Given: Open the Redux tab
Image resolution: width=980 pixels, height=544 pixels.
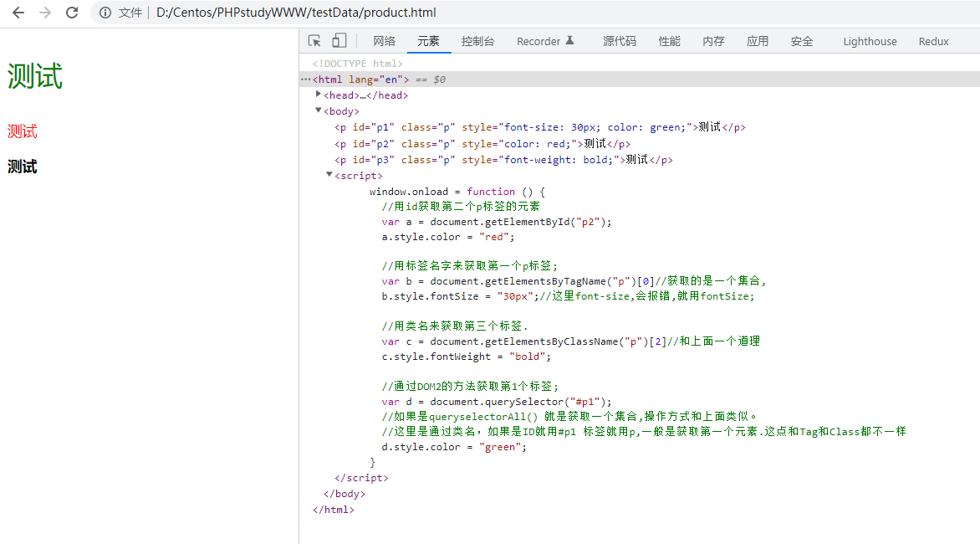Looking at the screenshot, I should 934,41.
